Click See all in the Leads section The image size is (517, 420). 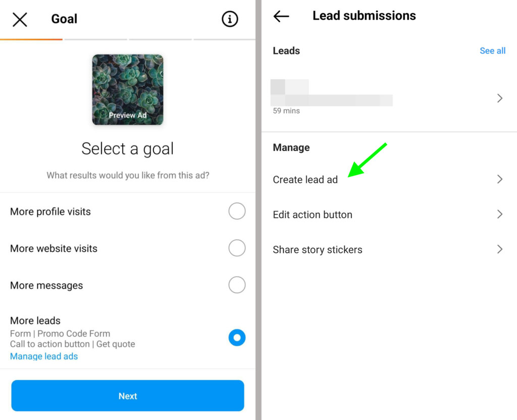tap(492, 50)
